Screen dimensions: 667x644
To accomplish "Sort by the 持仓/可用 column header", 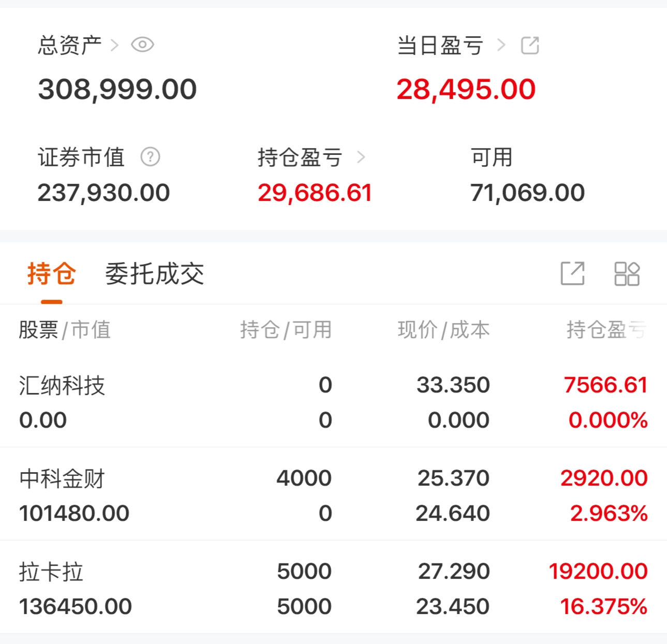I will coord(286,330).
